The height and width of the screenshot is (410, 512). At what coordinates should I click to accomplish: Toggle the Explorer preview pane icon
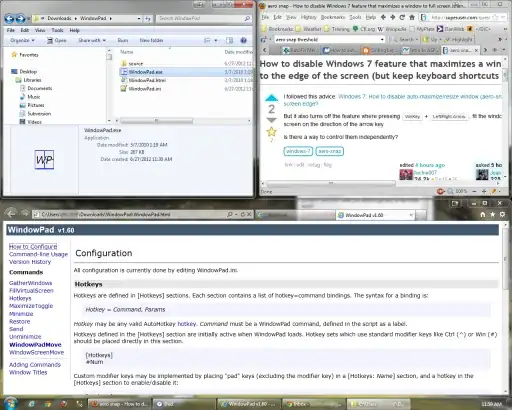pyautogui.click(x=229, y=40)
